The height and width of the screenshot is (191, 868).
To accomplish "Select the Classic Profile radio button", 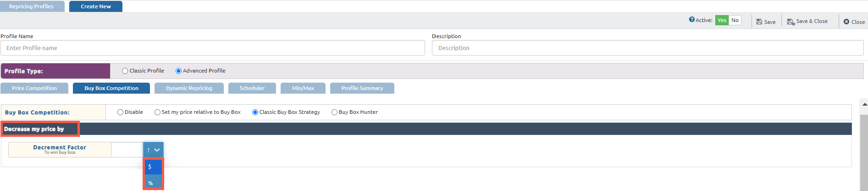I will coord(125,71).
